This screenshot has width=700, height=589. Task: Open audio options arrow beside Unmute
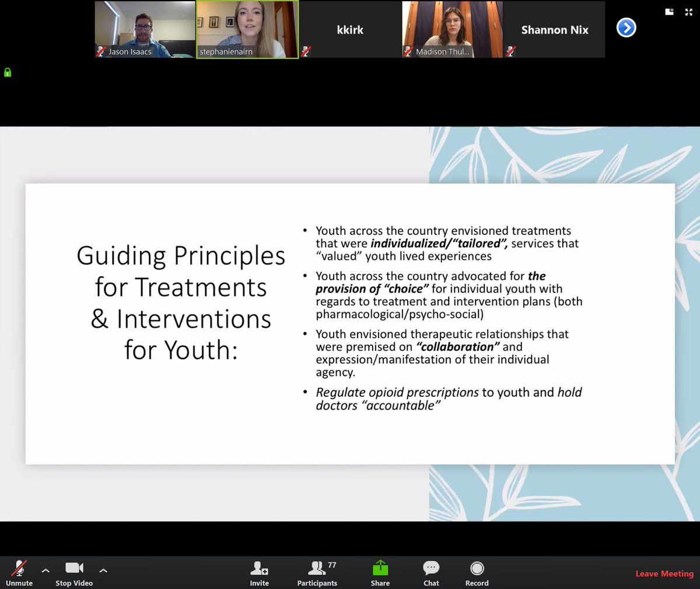(x=45, y=570)
